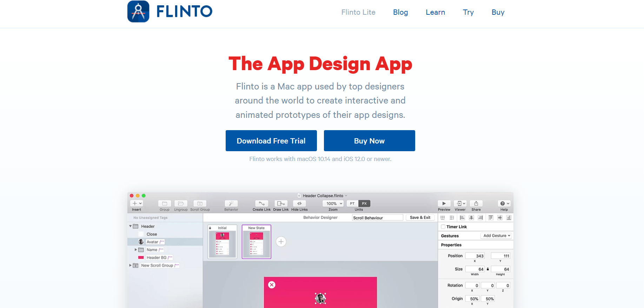Go to the Blog page
This screenshot has height=308, width=644.
[400, 12]
